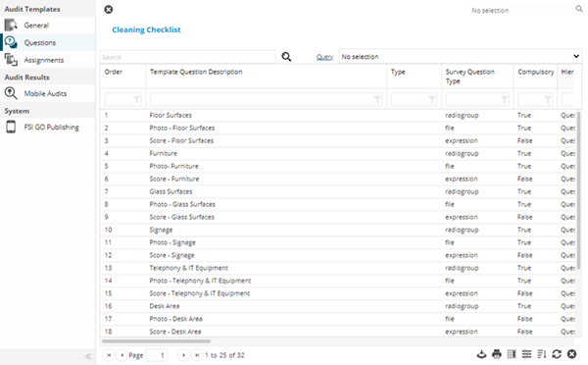Click the search magnifier next to Search box

point(286,57)
